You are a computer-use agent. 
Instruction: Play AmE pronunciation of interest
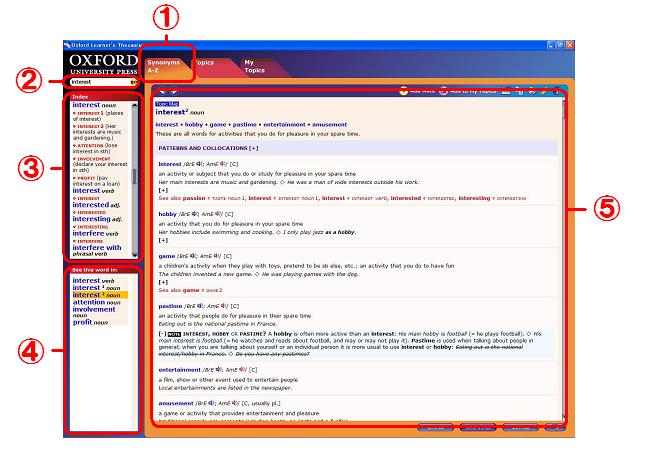coord(223,164)
